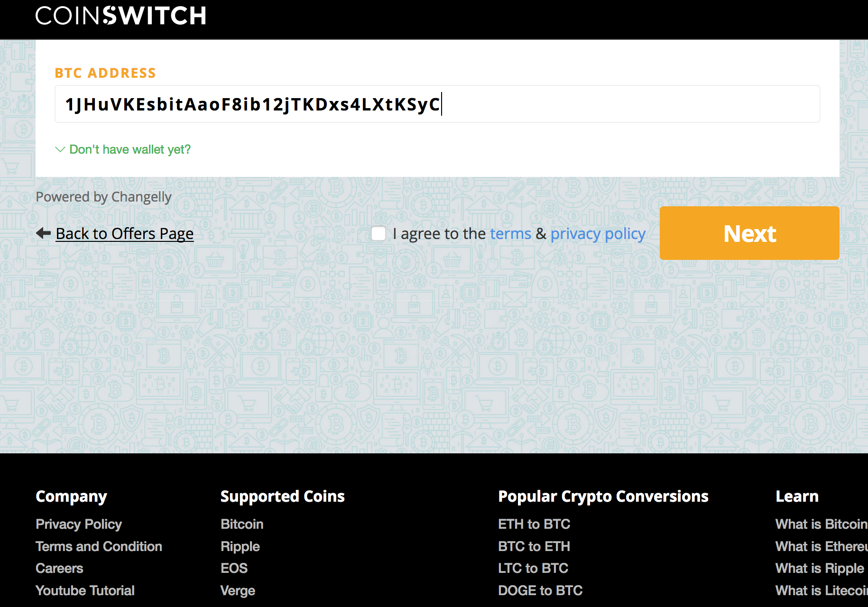This screenshot has width=868, height=607.
Task: Visit the Careers footer link
Action: click(x=60, y=568)
